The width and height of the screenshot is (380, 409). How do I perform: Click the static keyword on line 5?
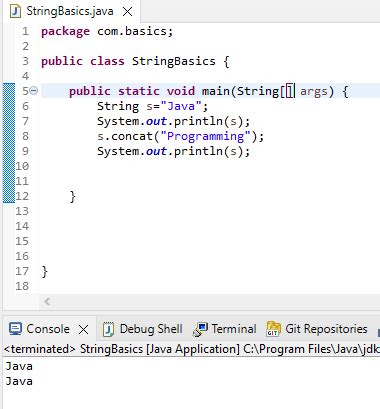coord(139,91)
